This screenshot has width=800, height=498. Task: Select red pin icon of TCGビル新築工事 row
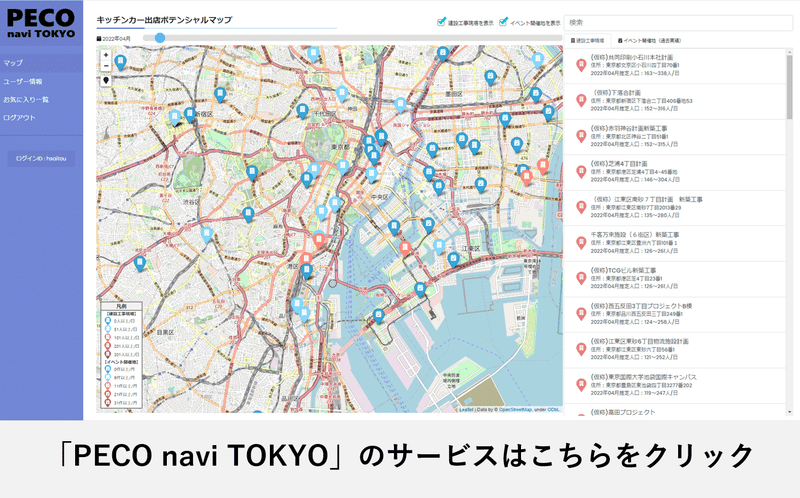coord(581,278)
